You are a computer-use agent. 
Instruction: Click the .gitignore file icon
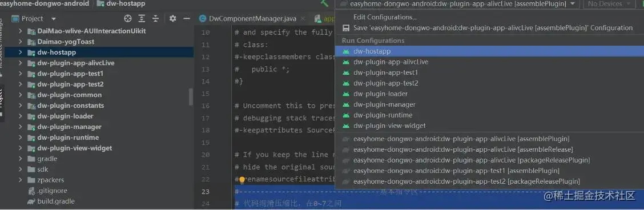click(x=31, y=191)
